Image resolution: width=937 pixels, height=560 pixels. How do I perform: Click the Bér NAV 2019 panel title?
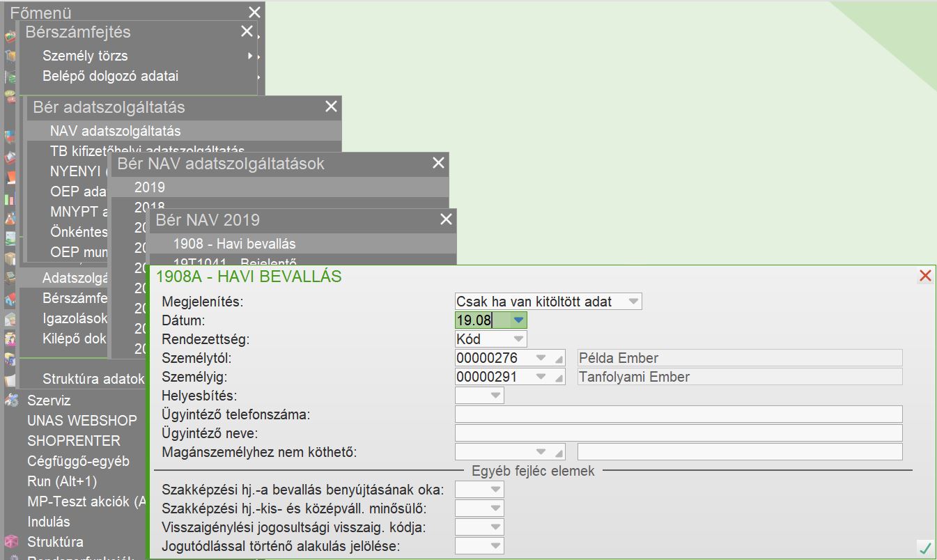208,220
